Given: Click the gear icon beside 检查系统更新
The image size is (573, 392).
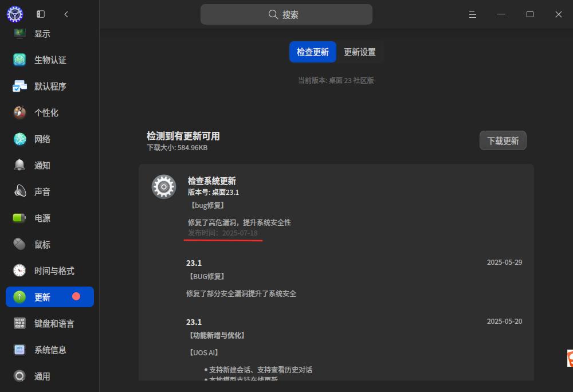Looking at the screenshot, I should coord(164,187).
